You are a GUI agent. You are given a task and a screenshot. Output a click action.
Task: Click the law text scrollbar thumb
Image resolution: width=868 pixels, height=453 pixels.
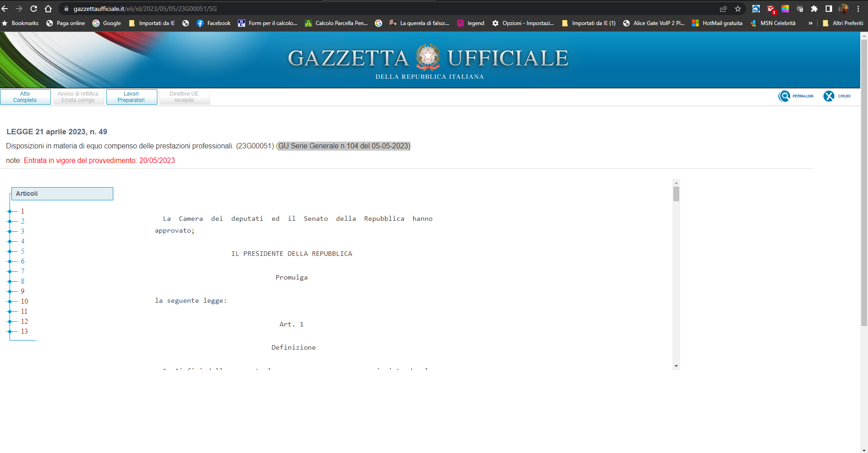pos(676,194)
